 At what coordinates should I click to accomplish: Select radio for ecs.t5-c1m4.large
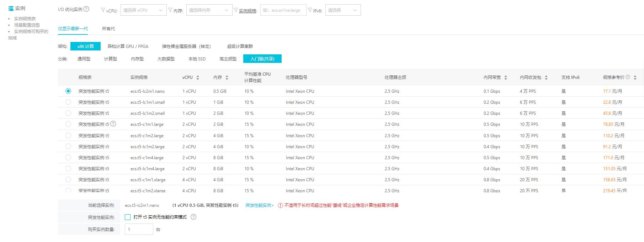[68, 157]
